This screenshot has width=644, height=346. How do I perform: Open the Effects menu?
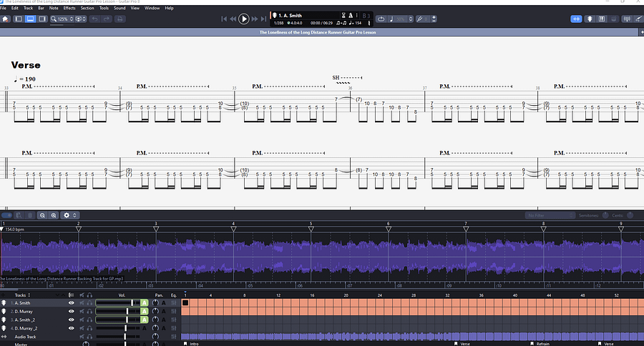tap(69, 8)
